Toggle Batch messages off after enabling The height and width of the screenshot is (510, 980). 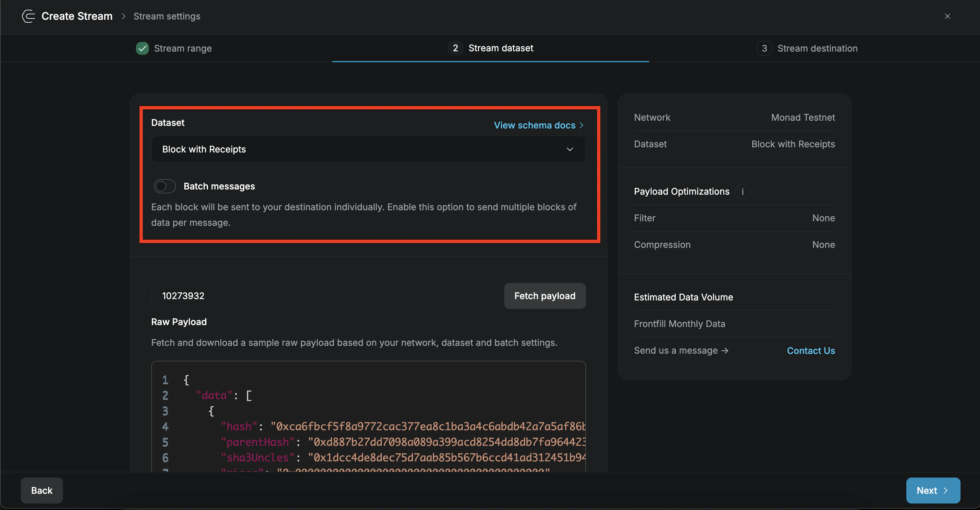164,186
